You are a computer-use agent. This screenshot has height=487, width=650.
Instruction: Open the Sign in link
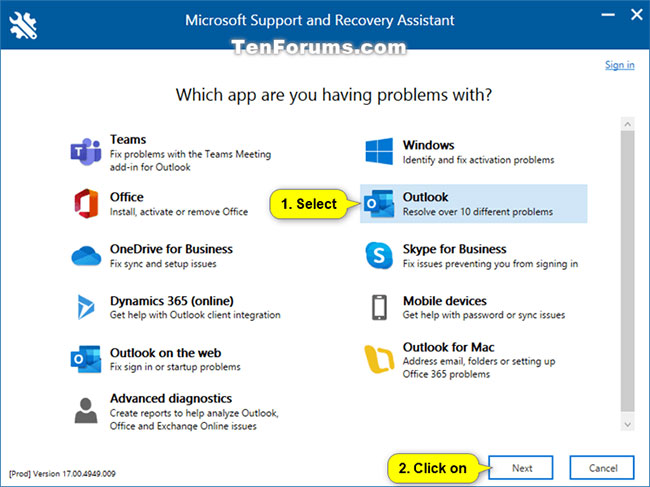(619, 65)
